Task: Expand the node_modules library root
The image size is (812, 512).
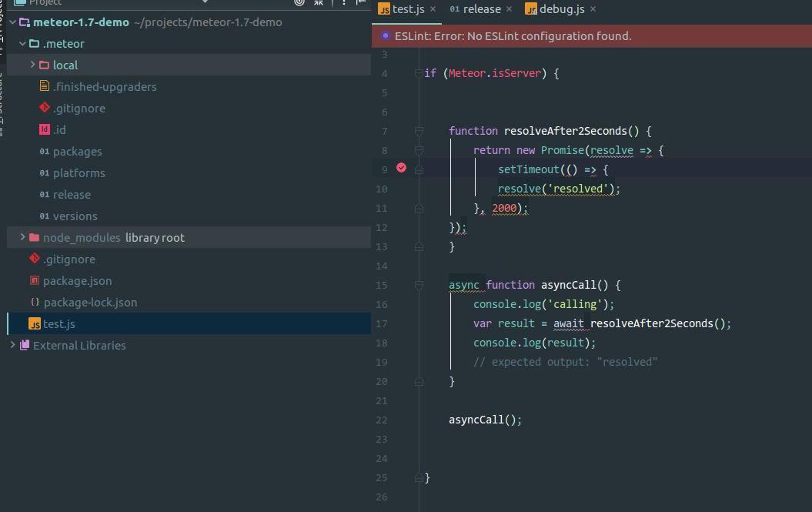Action: pyautogui.click(x=23, y=237)
